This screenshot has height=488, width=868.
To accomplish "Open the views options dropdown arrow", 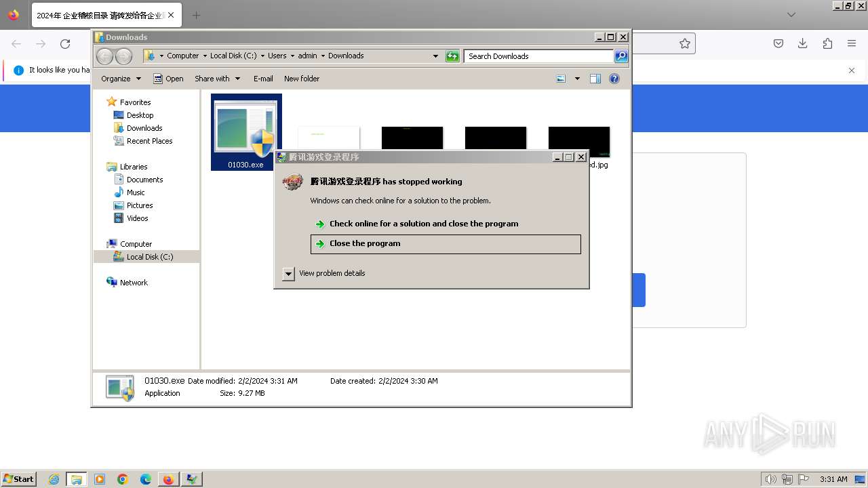I will [577, 79].
